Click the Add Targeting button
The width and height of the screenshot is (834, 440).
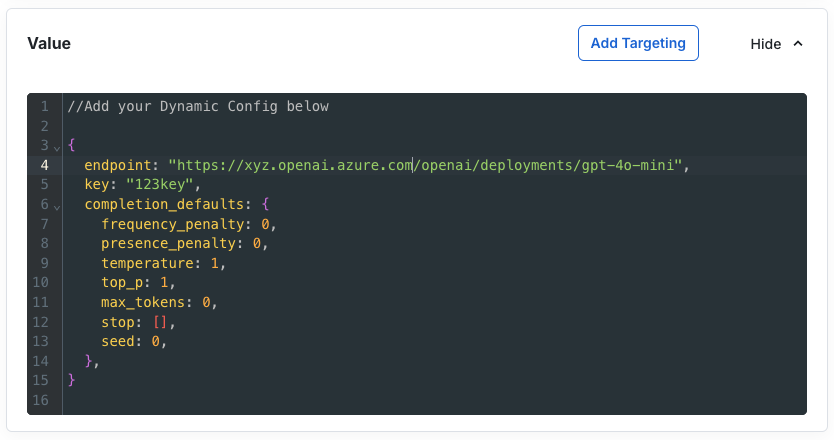coord(638,43)
